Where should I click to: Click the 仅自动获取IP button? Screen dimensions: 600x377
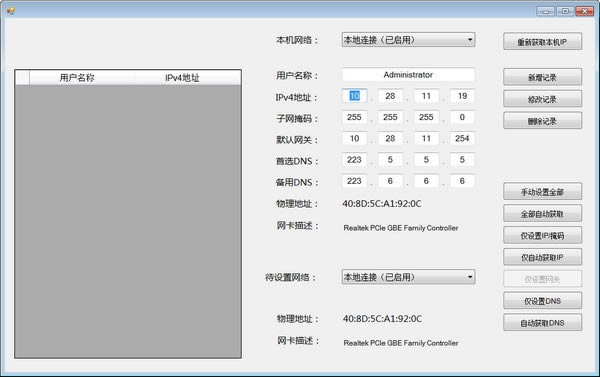pos(543,257)
